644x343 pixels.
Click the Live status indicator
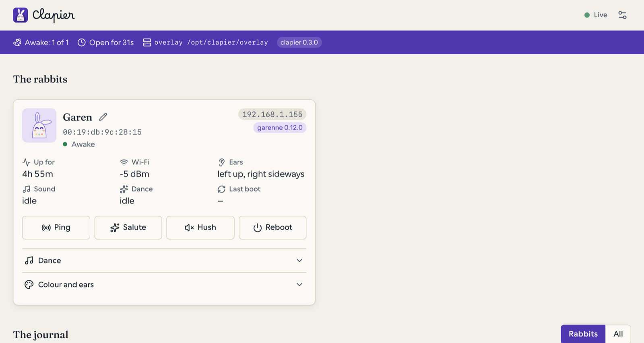(x=596, y=15)
